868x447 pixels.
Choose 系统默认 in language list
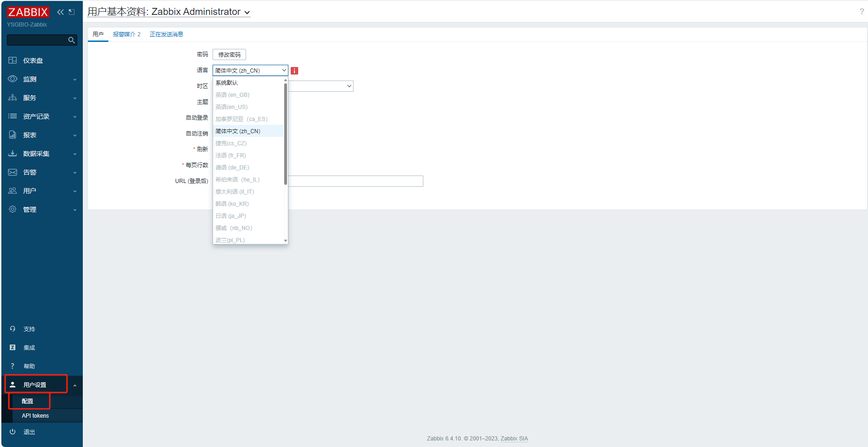[248, 83]
